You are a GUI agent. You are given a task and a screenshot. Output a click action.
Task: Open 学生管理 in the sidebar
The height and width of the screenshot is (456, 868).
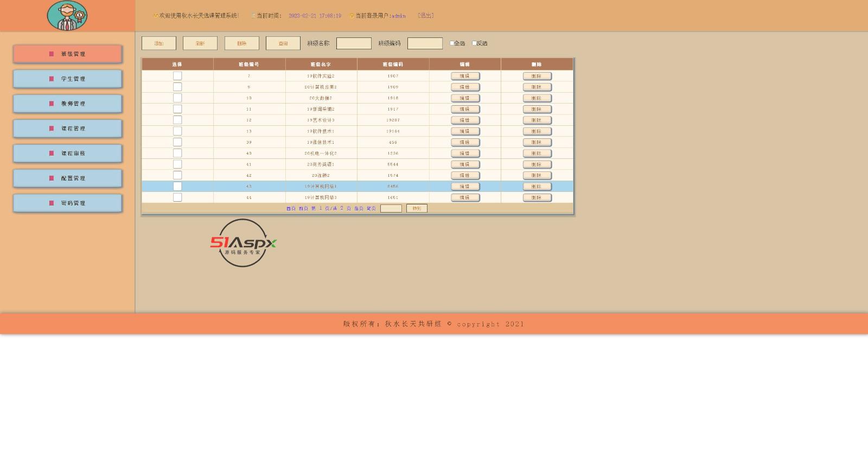coord(68,79)
